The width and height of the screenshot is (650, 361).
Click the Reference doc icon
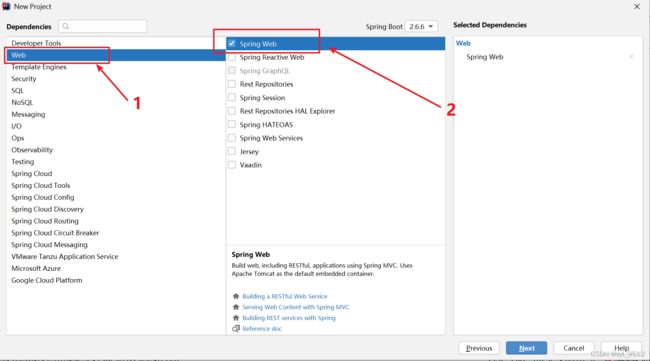click(236, 329)
